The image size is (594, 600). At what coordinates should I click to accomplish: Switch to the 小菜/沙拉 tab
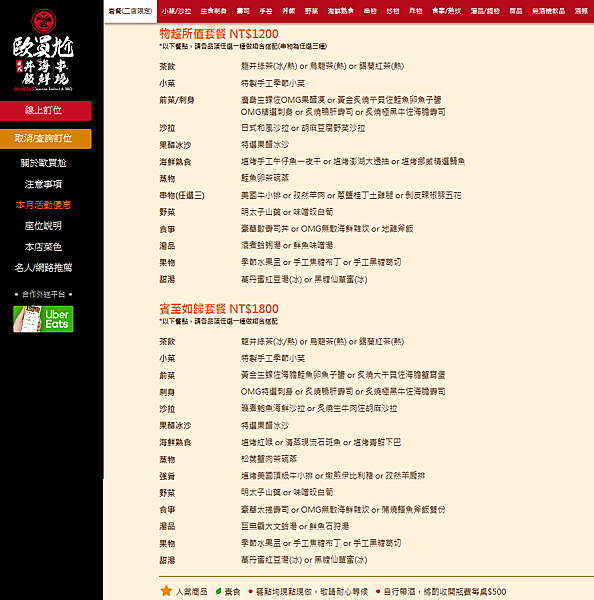coord(176,11)
